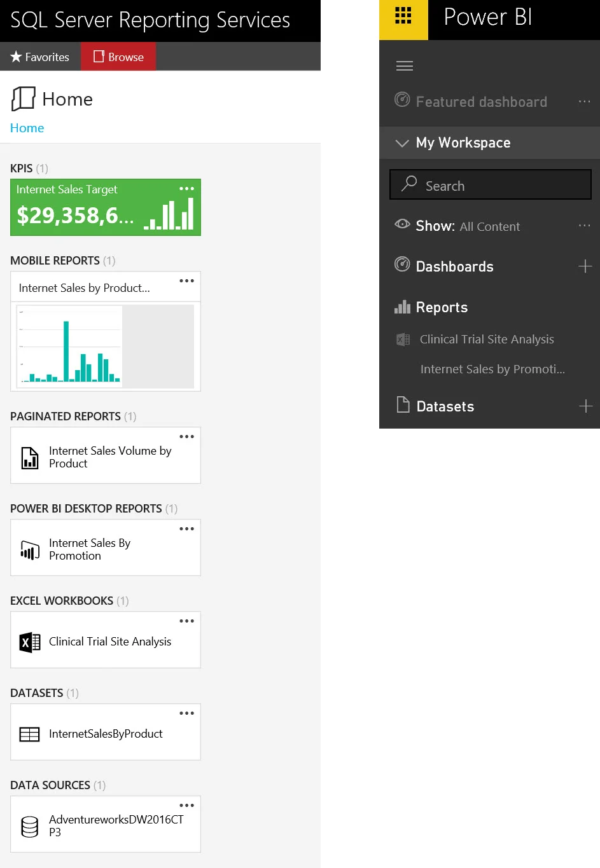
Task: Add a new dashboard with the plus button
Action: coord(585,266)
